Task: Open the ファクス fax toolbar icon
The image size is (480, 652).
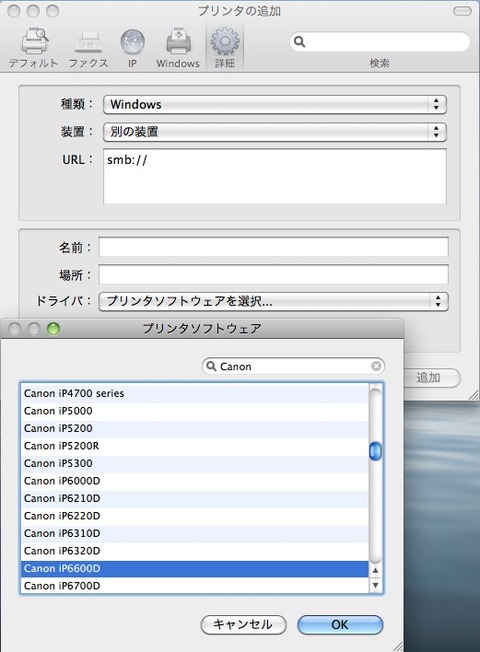Action: [88, 48]
